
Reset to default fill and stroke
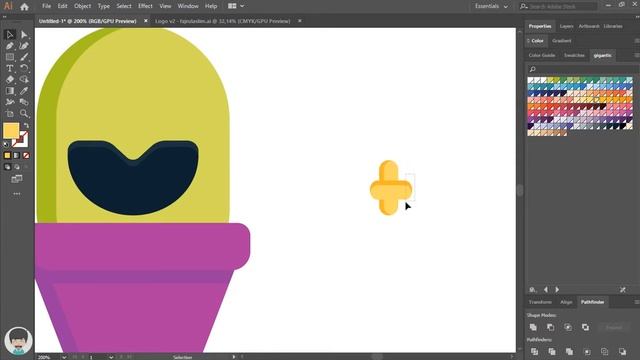click(x=6, y=144)
